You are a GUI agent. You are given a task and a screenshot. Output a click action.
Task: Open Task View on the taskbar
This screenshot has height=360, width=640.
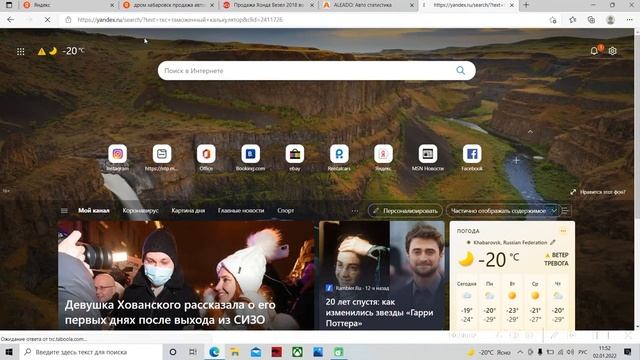tap(193, 352)
